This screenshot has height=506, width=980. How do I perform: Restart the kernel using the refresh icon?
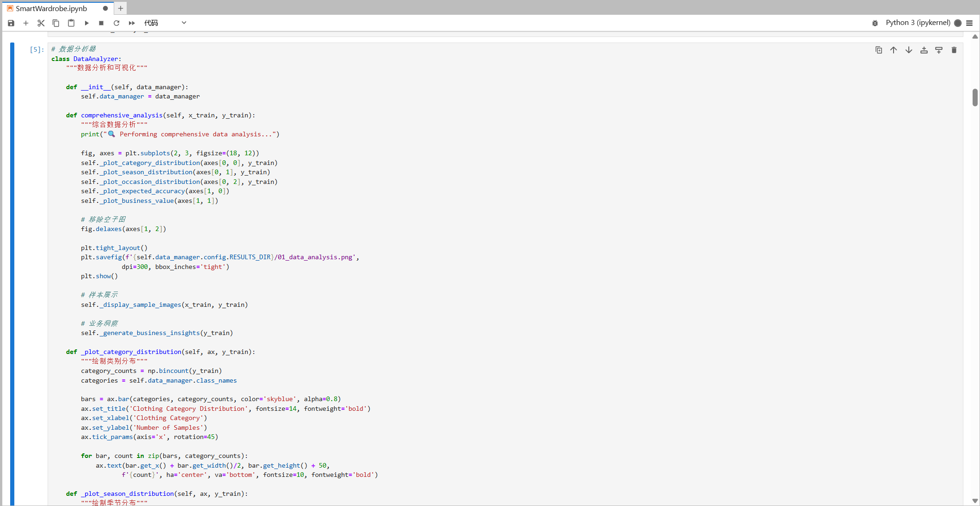pyautogui.click(x=116, y=23)
